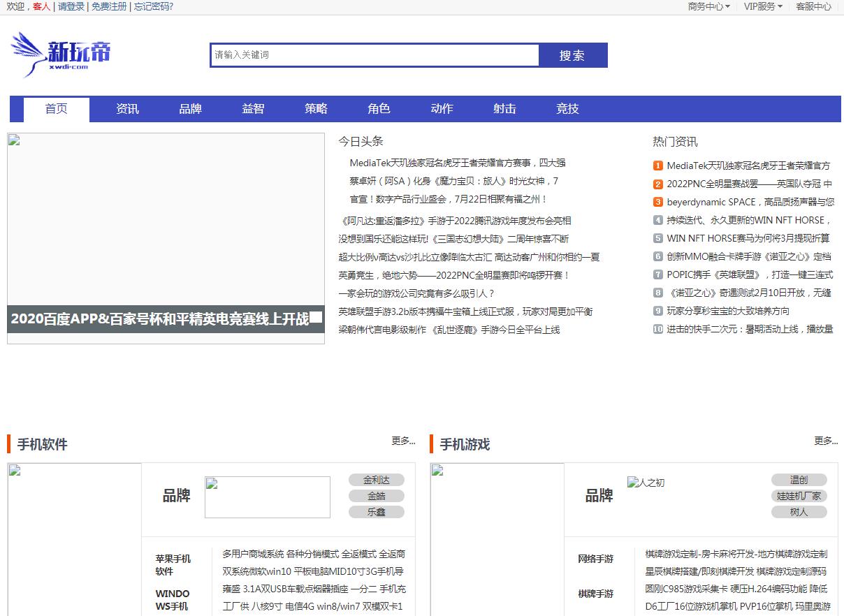
Task: Open hot news MediaTek天玑独家冠名 item
Action: pos(749,166)
